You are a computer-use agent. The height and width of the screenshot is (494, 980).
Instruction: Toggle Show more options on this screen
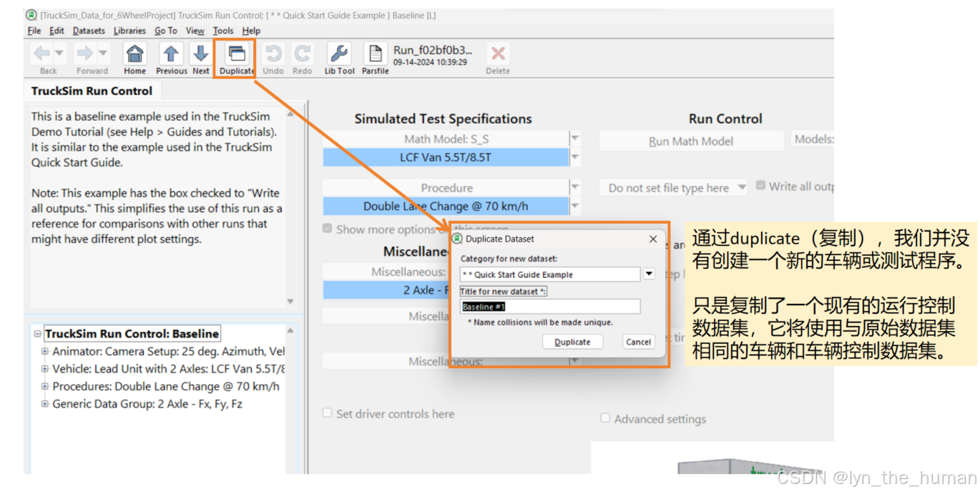(328, 229)
